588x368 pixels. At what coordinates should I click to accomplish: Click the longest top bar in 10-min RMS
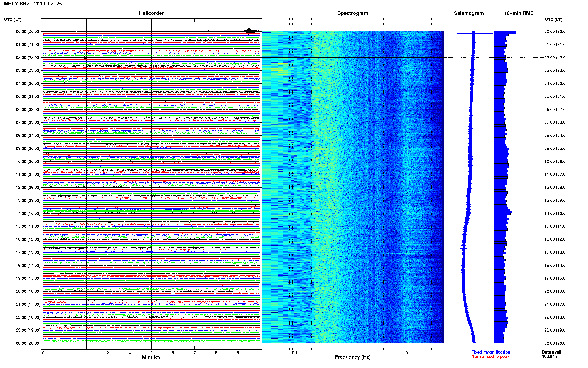(x=505, y=32)
